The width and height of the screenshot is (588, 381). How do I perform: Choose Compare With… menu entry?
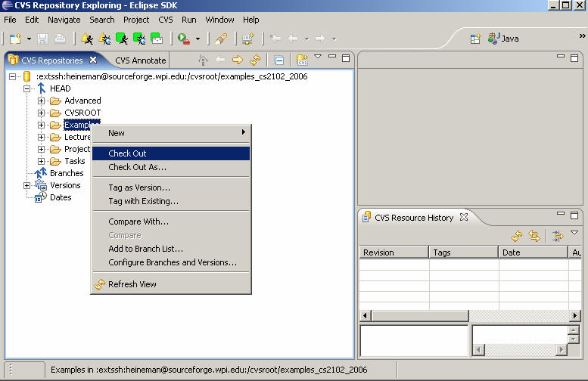pos(171,221)
